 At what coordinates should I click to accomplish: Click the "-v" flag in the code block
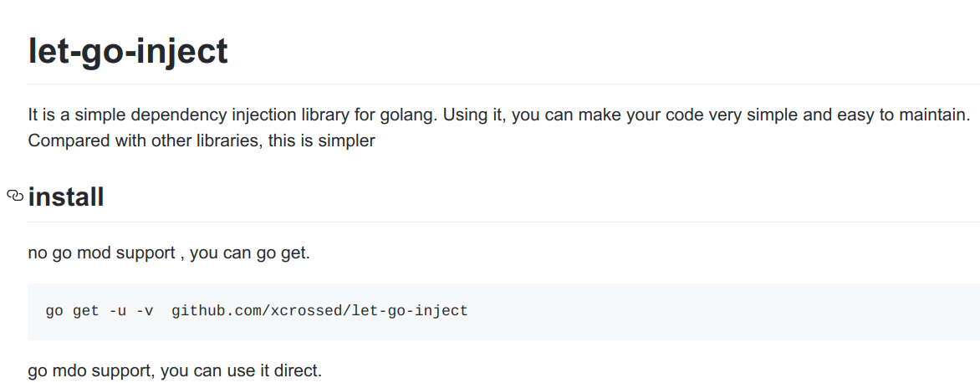[x=145, y=311]
